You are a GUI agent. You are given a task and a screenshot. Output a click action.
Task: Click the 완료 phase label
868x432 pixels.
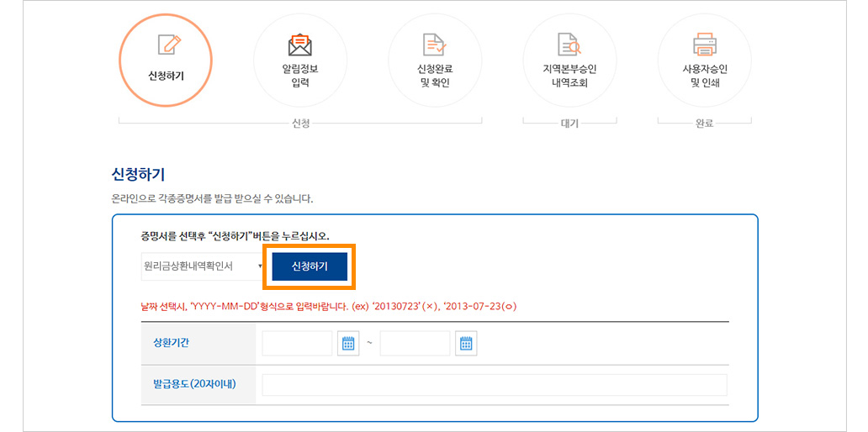[705, 124]
